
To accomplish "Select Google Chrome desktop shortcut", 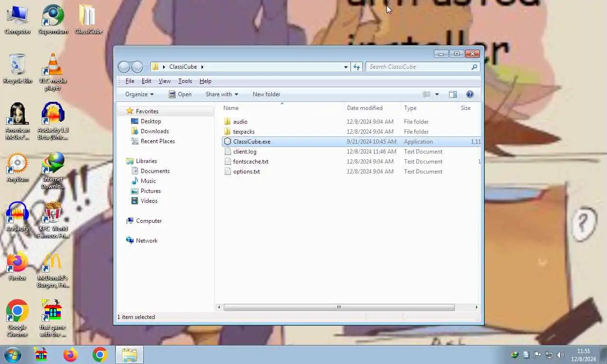I will pos(17,318).
